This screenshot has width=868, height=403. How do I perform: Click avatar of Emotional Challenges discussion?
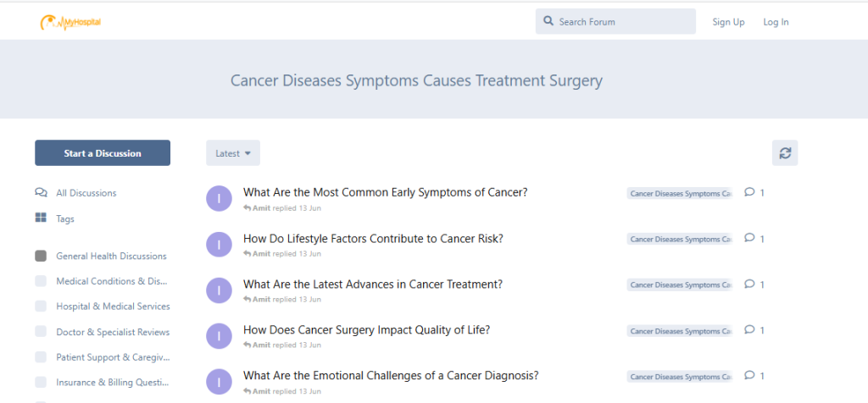point(219,381)
